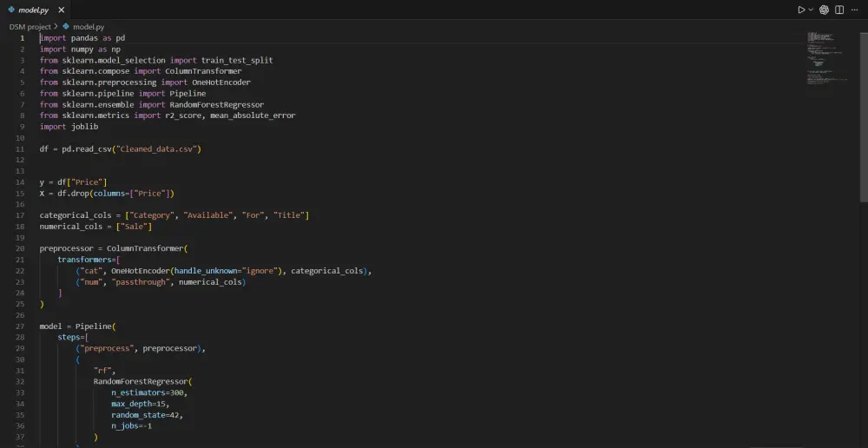Click the "For" string in categorical_cols

tap(253, 215)
